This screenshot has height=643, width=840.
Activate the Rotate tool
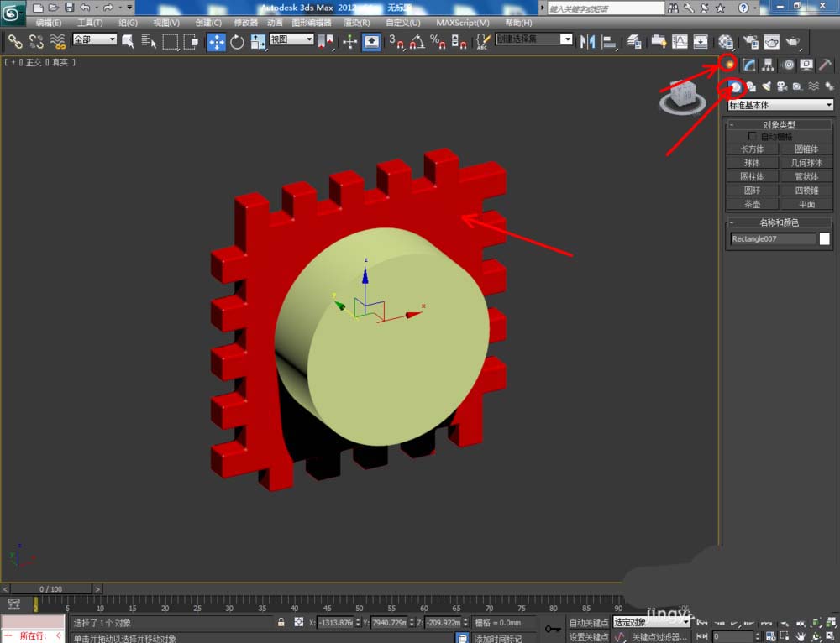(237, 42)
